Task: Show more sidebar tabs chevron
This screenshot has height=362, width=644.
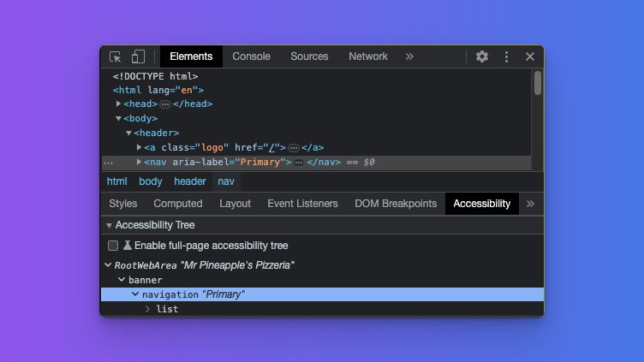Action: click(530, 204)
